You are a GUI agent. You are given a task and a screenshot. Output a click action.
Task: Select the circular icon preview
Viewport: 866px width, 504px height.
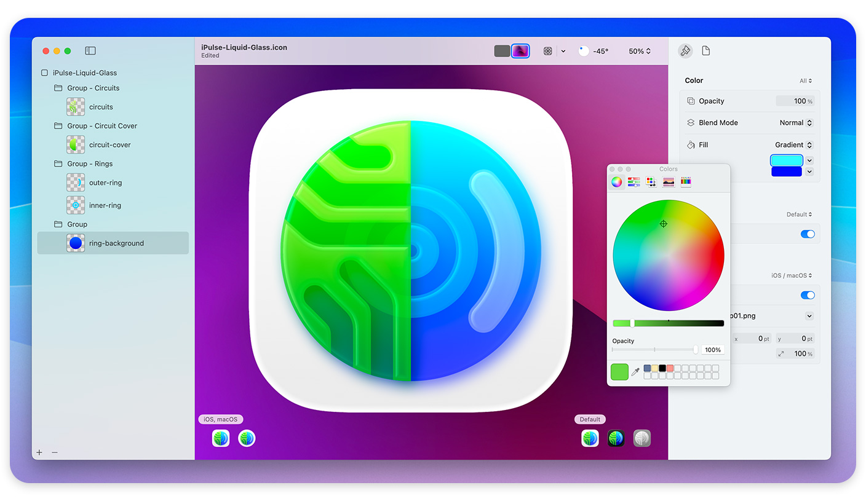[x=247, y=438]
